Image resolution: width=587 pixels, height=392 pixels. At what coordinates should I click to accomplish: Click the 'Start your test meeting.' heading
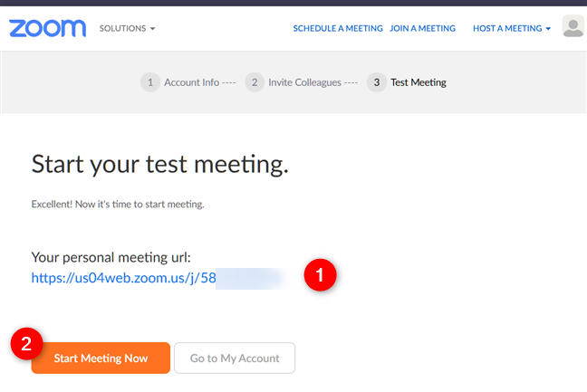point(160,164)
